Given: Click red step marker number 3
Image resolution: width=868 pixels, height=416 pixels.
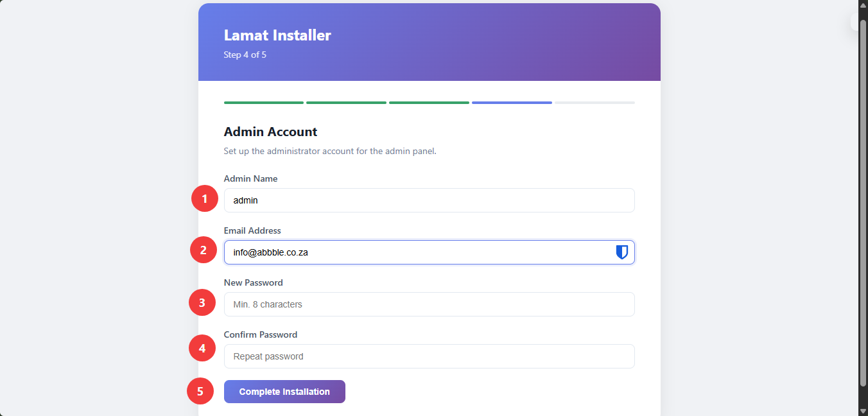Looking at the screenshot, I should click(x=202, y=302).
